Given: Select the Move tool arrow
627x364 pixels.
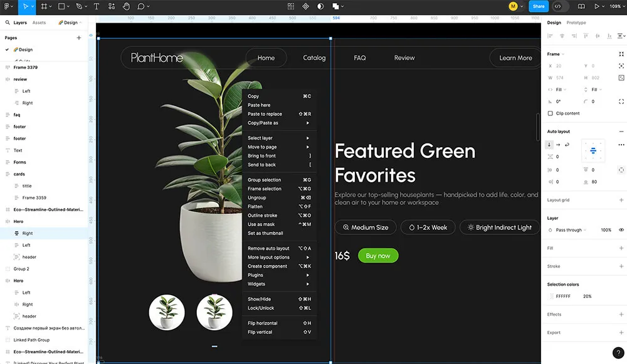Looking at the screenshot, I should click(26, 6).
